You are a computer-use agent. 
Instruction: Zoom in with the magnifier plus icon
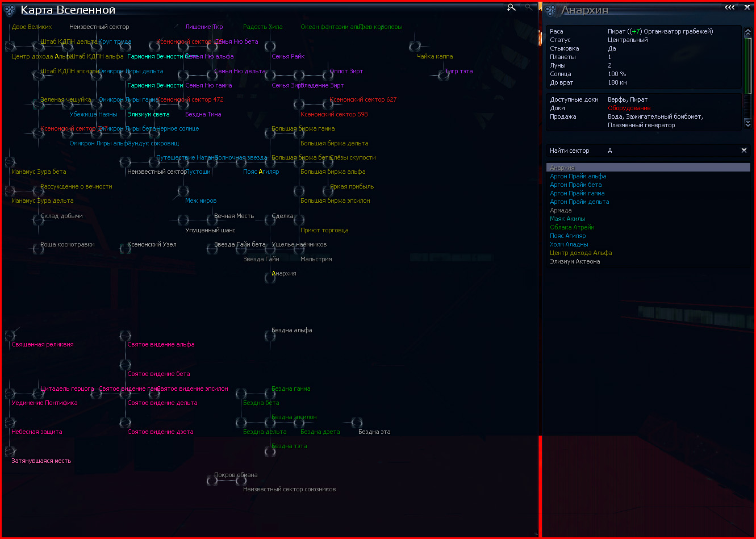click(512, 7)
